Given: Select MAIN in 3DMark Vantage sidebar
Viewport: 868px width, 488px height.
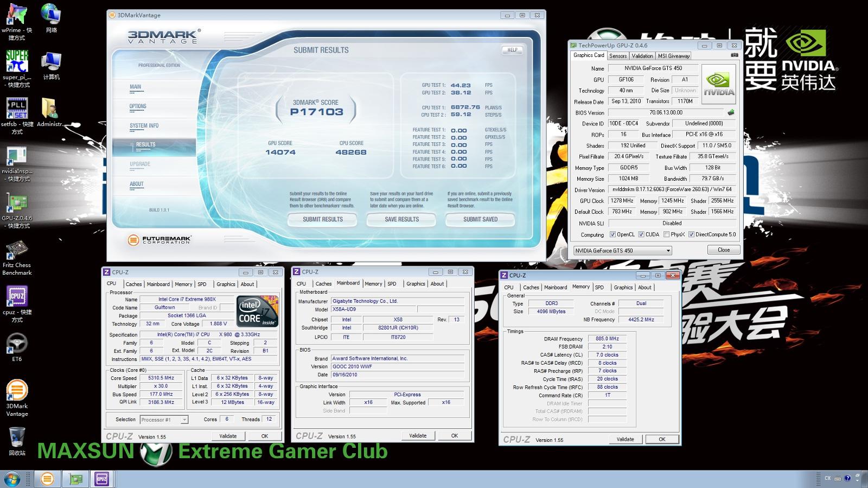Looking at the screenshot, I should pos(136,87).
